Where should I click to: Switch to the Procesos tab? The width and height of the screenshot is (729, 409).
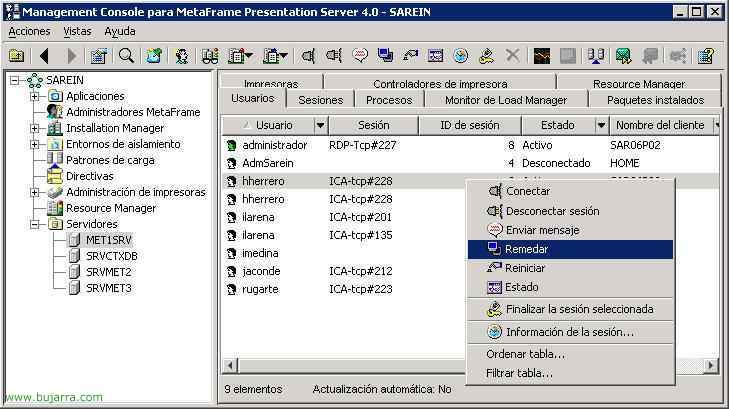[x=389, y=100]
